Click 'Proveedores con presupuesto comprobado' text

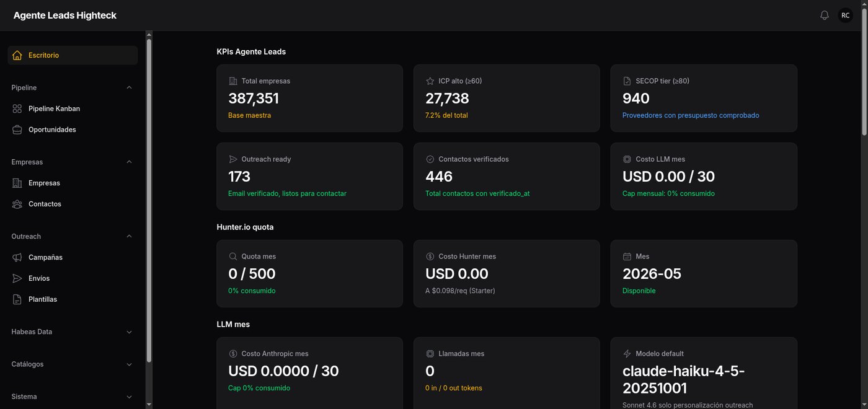(x=691, y=115)
